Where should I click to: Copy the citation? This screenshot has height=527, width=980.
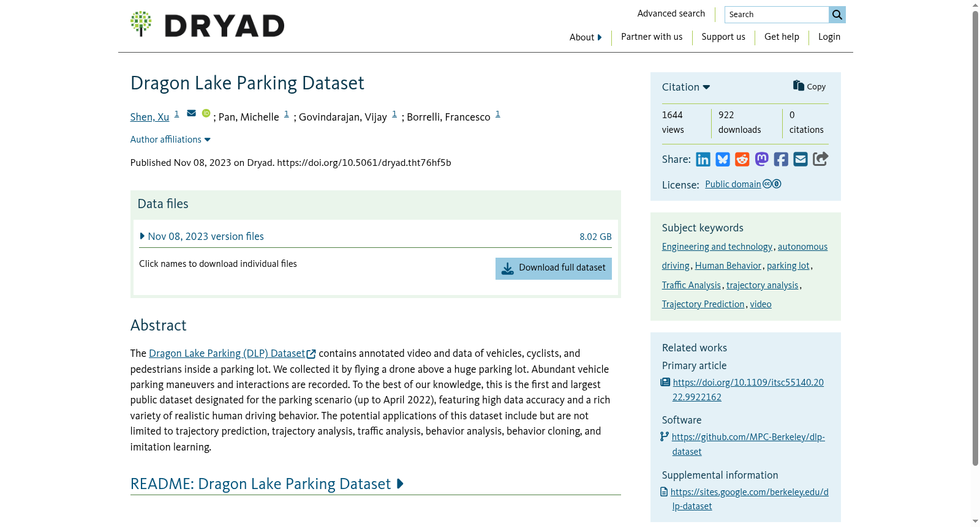pyautogui.click(x=809, y=86)
